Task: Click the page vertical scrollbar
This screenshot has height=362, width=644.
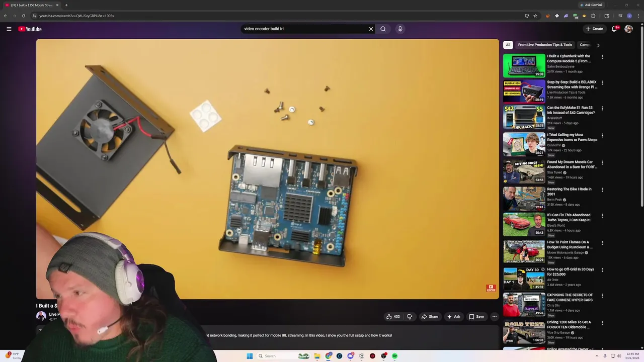Action: coord(642,116)
